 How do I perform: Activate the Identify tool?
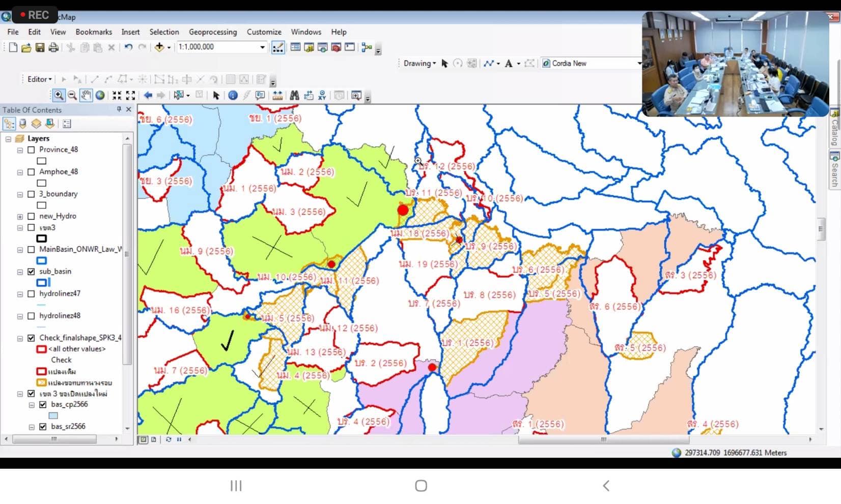point(233,96)
